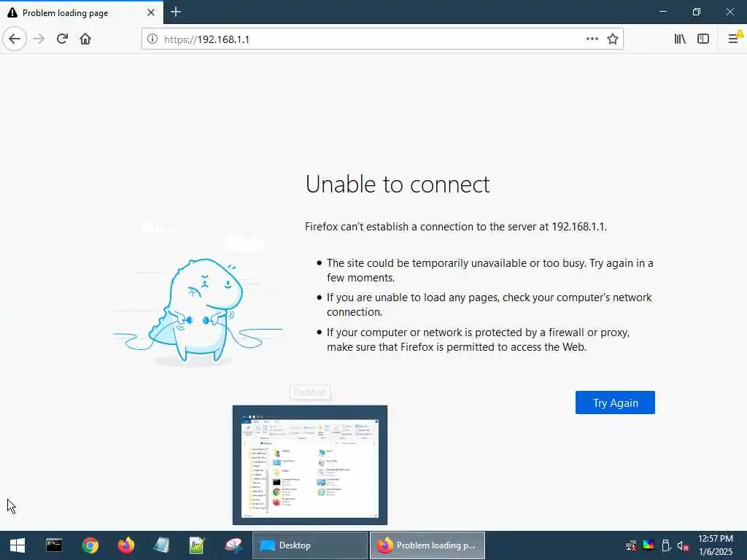Click the Desktop window preview thumbnail
The height and width of the screenshot is (560, 747).
[309, 464]
